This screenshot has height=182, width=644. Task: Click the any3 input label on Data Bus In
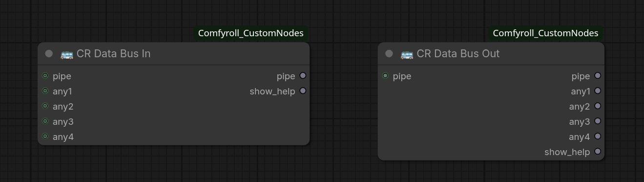[x=63, y=122]
